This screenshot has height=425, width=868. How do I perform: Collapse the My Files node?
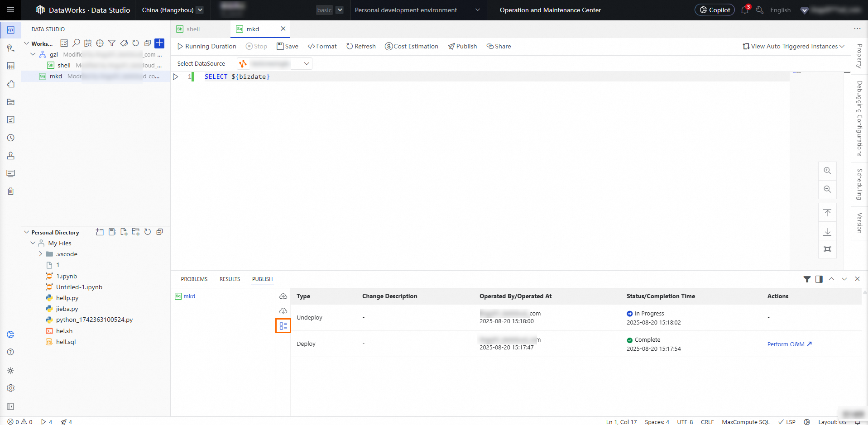coord(33,243)
